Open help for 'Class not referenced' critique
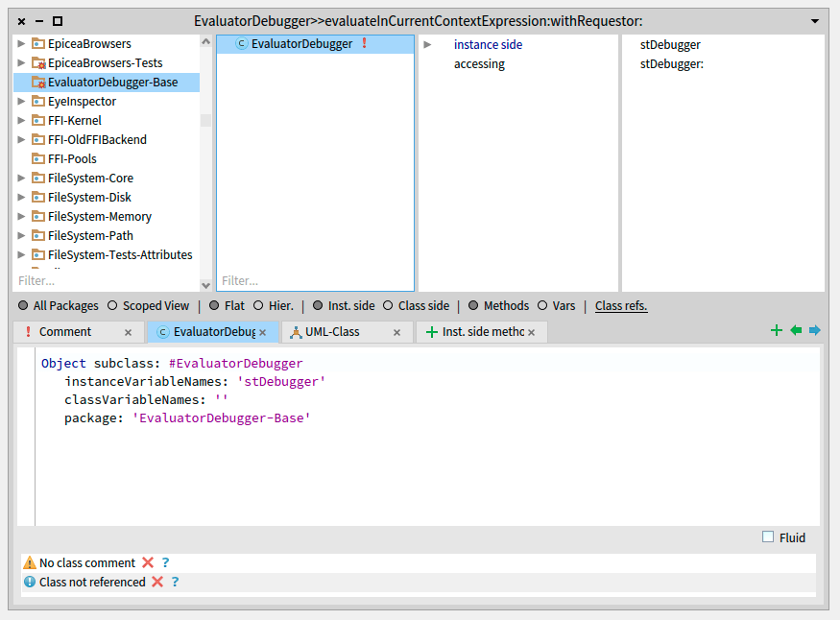 pos(175,583)
